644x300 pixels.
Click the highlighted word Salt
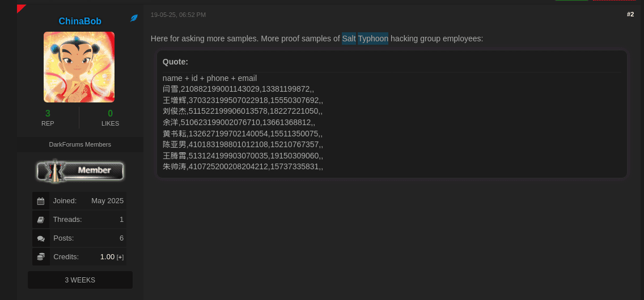click(x=349, y=38)
